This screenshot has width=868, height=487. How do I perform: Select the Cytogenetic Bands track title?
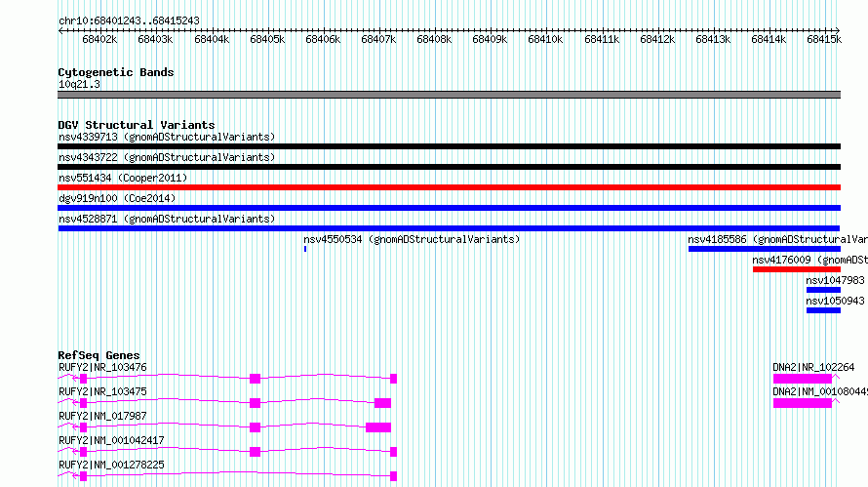tap(116, 72)
